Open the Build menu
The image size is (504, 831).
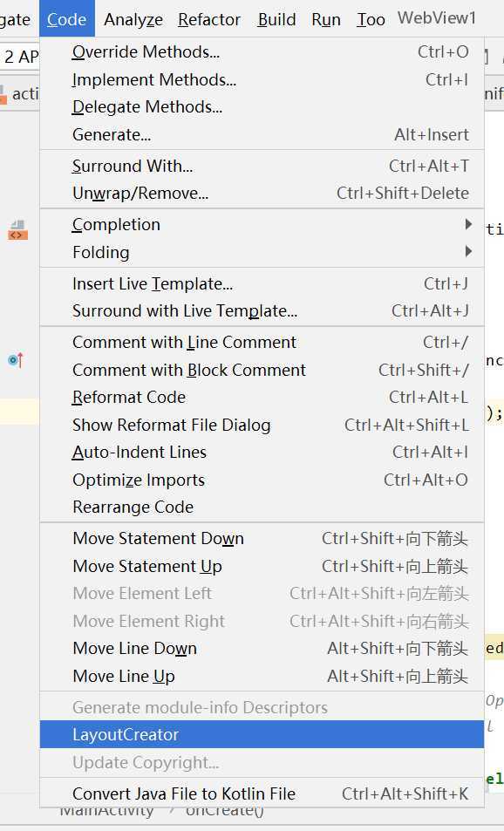pyautogui.click(x=276, y=19)
